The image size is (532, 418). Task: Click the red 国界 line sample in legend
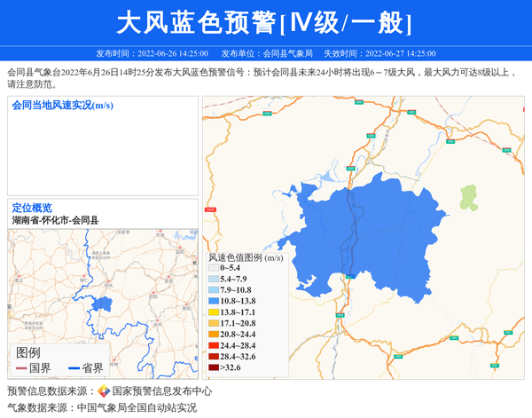pyautogui.click(x=21, y=368)
